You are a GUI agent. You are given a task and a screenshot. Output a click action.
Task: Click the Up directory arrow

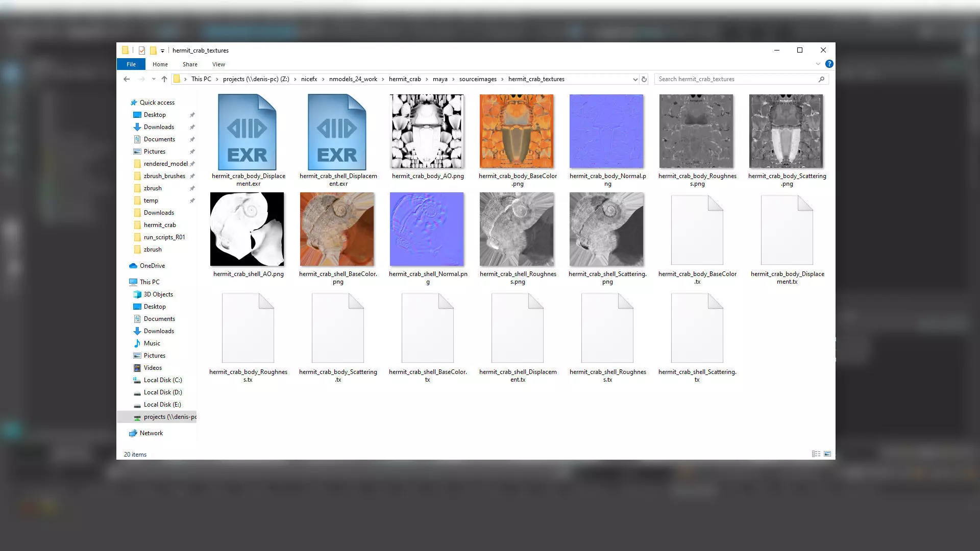pos(164,79)
